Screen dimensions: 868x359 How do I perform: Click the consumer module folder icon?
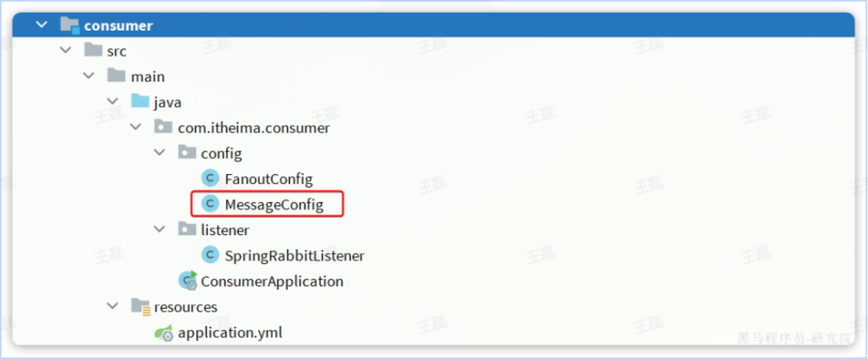[x=70, y=25]
